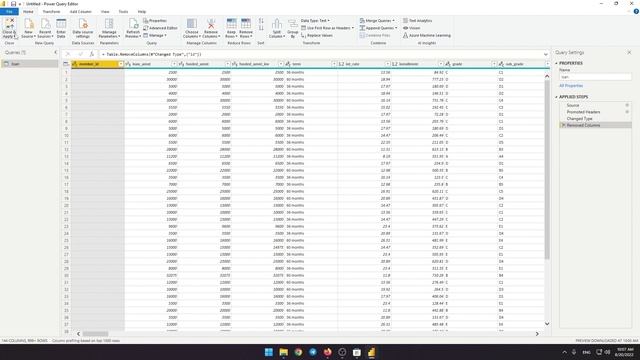The image size is (640, 360).
Task: Open query Properties from the ribbon
Action: tap(155, 20)
